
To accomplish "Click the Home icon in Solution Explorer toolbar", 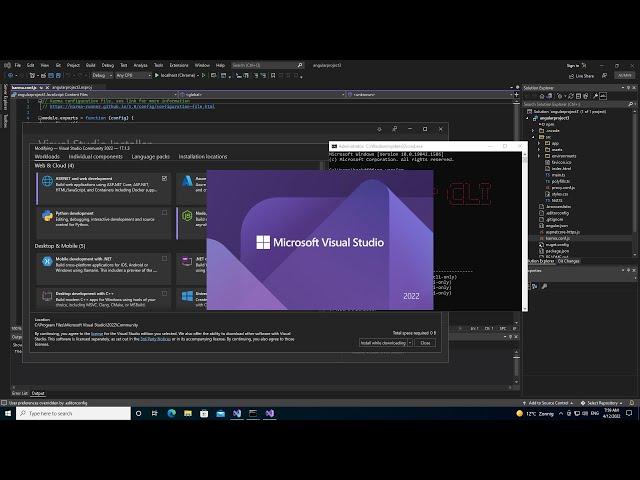I will coord(542,96).
